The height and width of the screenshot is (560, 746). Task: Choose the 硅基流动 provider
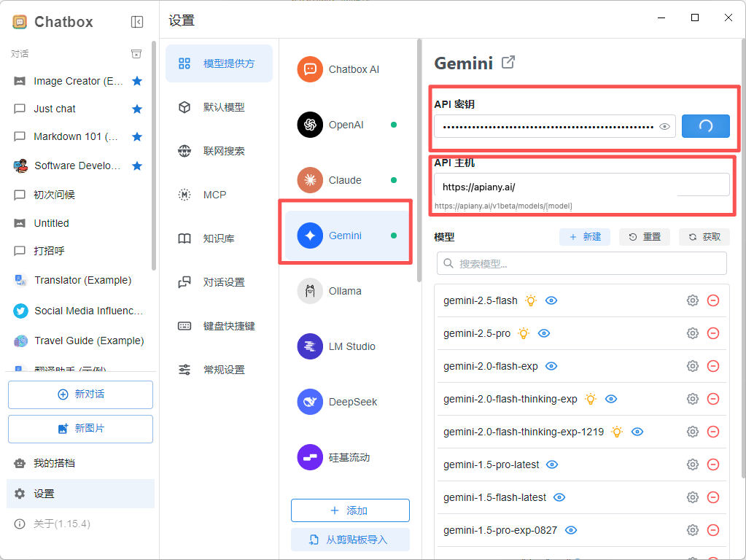coord(348,457)
